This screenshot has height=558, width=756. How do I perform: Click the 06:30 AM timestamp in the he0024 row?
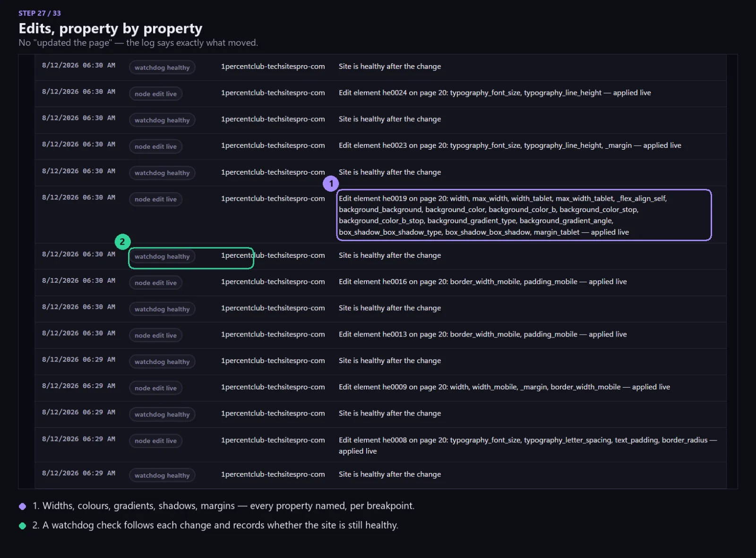[x=78, y=92]
